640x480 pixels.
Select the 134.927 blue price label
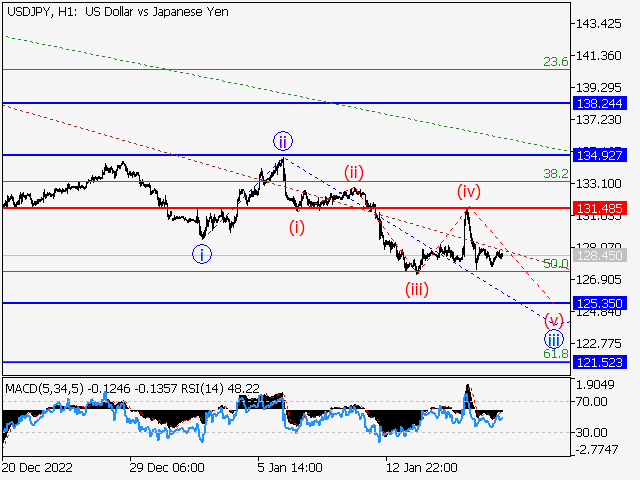pyautogui.click(x=600, y=155)
